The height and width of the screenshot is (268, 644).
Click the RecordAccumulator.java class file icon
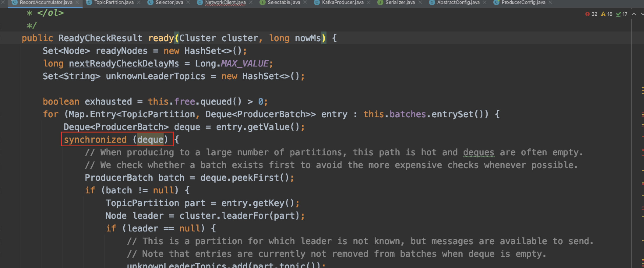pyautogui.click(x=14, y=2)
